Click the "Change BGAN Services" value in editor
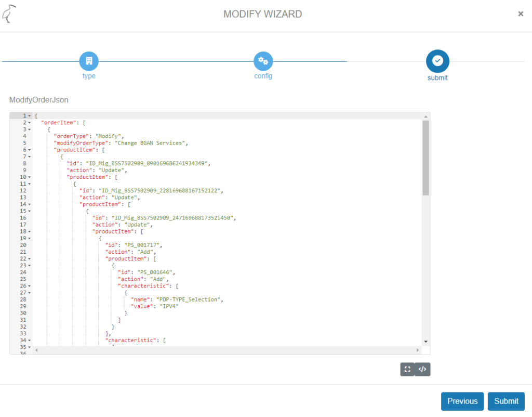The width and height of the screenshot is (532, 417). click(x=151, y=143)
